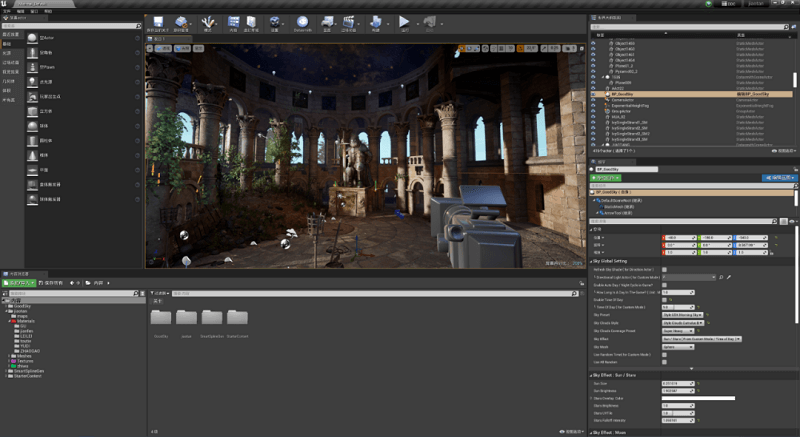The width and height of the screenshot is (800, 437).
Task: Toggle the Refresh Sky Shader checkbox
Action: tap(663, 269)
